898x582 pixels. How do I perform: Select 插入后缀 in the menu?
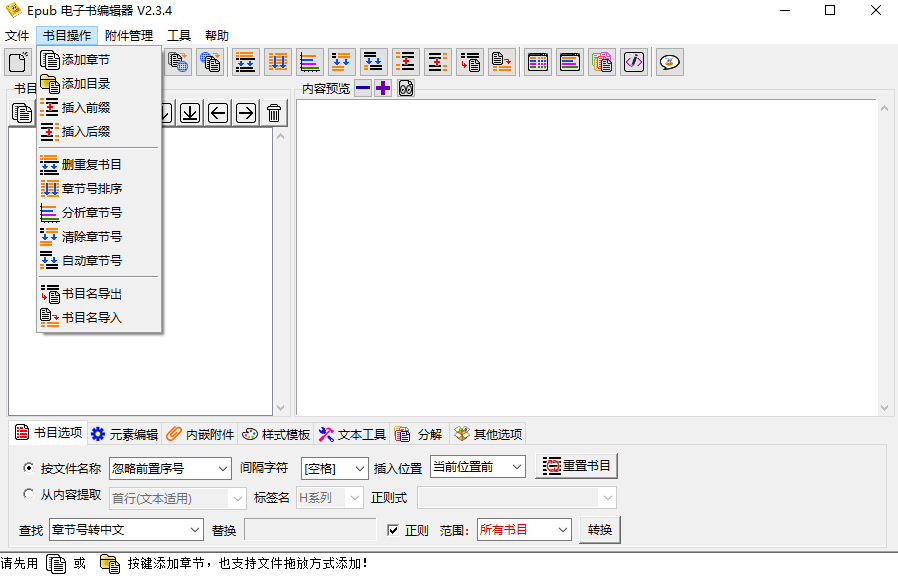[99, 132]
